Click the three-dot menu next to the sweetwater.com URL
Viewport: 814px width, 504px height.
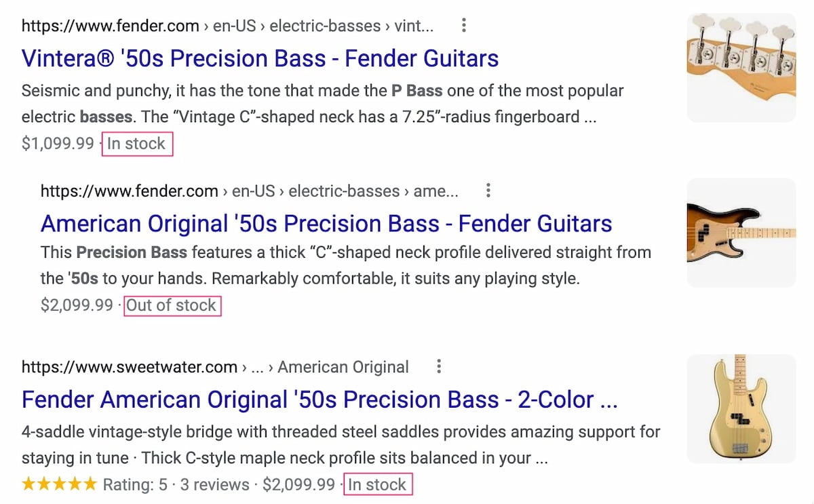pos(439,367)
